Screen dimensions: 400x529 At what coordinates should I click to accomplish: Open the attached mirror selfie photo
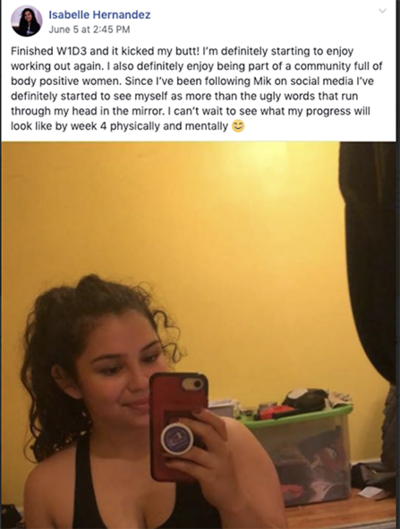[199, 335]
